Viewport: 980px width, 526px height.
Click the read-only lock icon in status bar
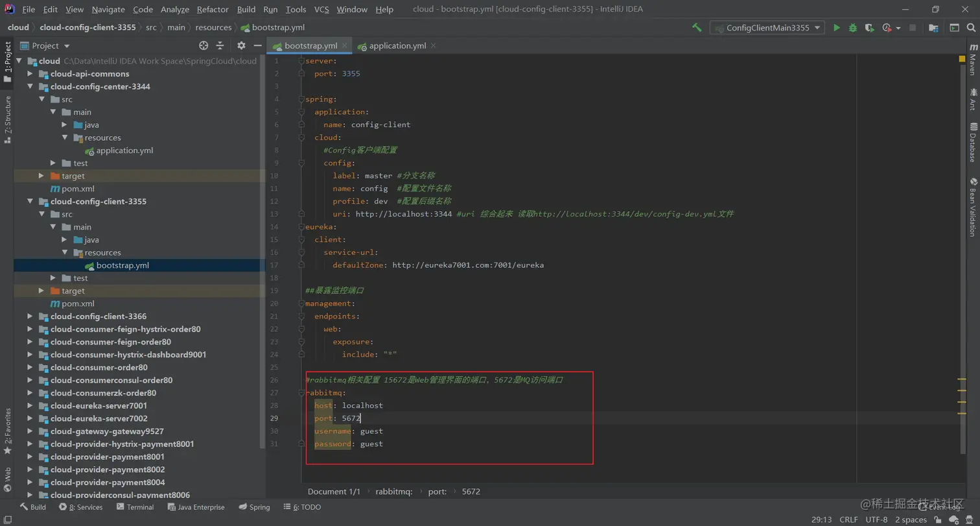(937, 520)
